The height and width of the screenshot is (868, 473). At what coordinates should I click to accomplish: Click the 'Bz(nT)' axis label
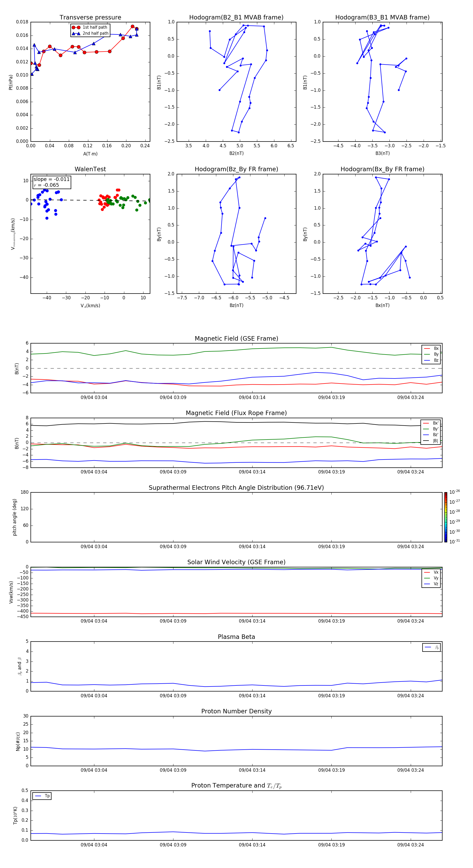point(236,305)
